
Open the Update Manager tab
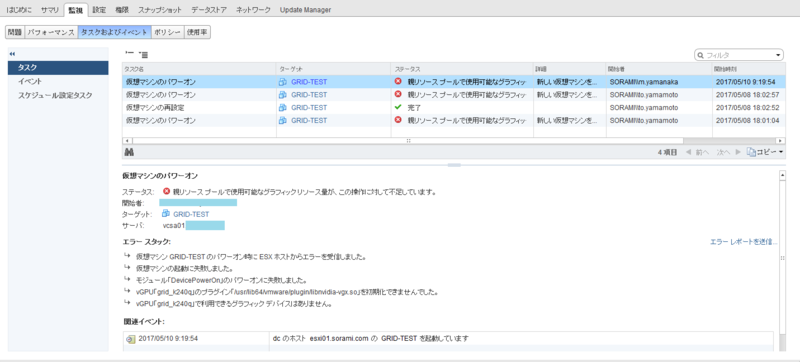tap(305, 10)
